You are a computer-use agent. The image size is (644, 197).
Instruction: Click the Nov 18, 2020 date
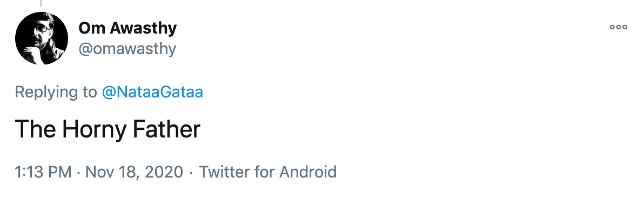134,172
